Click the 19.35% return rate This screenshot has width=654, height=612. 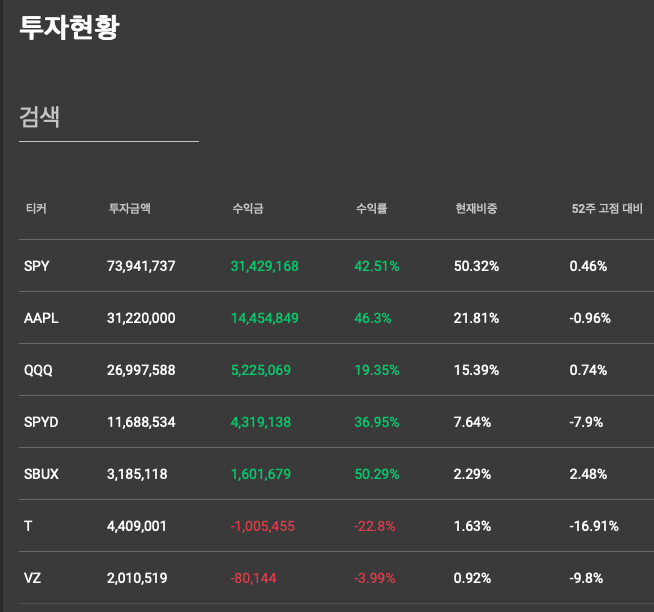[x=377, y=370]
